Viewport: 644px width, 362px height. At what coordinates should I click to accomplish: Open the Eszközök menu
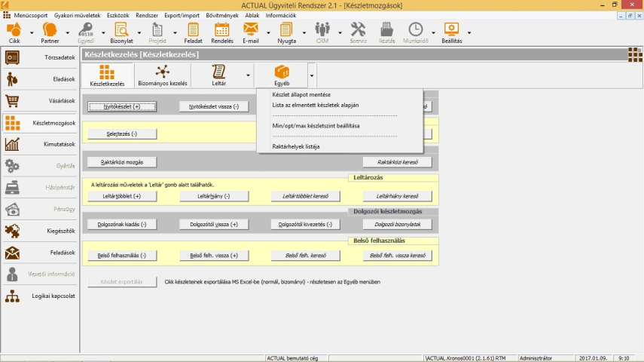pyautogui.click(x=118, y=15)
